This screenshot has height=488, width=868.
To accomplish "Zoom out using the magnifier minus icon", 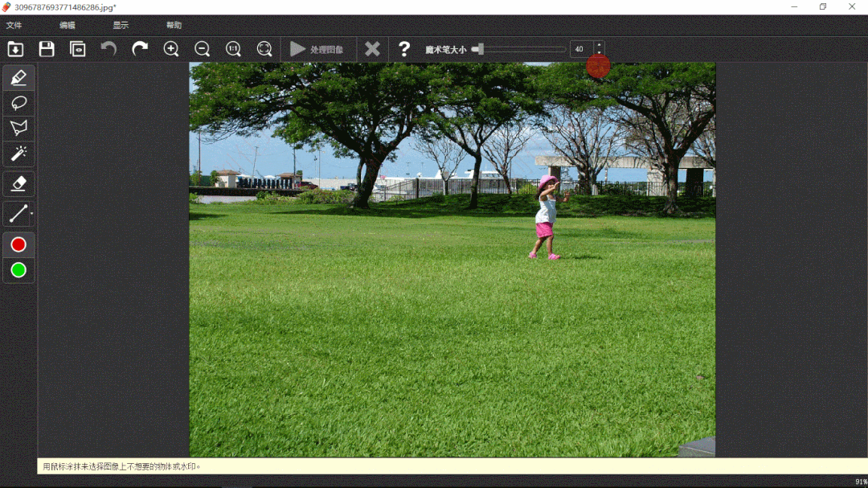I will [203, 49].
